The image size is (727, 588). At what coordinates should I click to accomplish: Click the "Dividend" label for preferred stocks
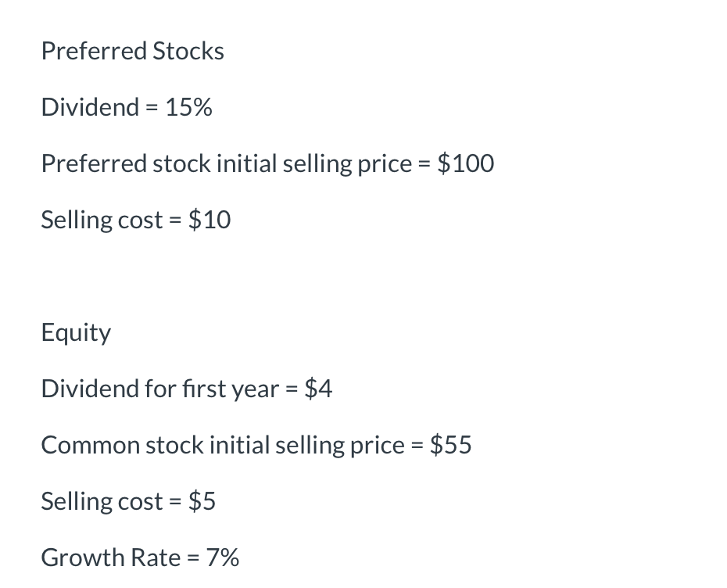[x=90, y=108]
